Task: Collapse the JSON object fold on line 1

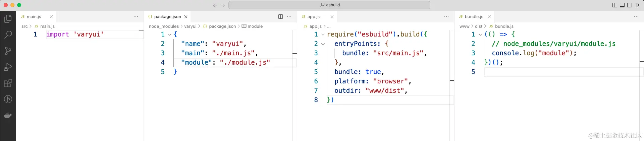Action: pos(170,34)
